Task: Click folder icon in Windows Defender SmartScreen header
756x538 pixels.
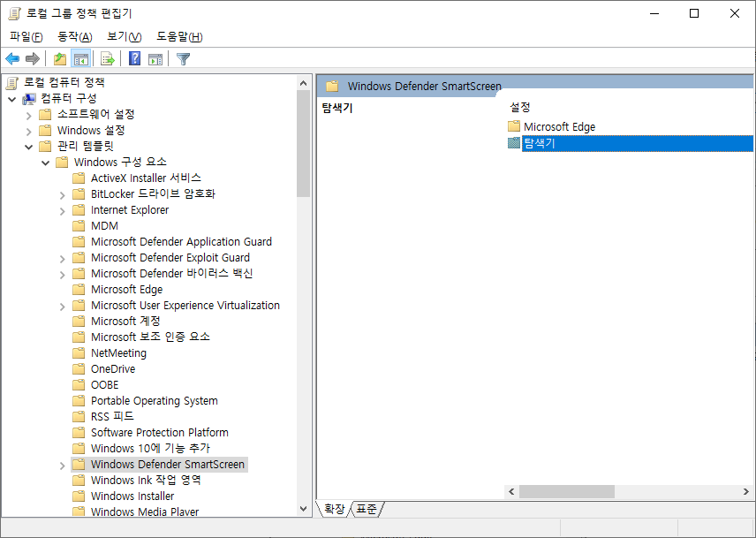Action: pos(332,87)
